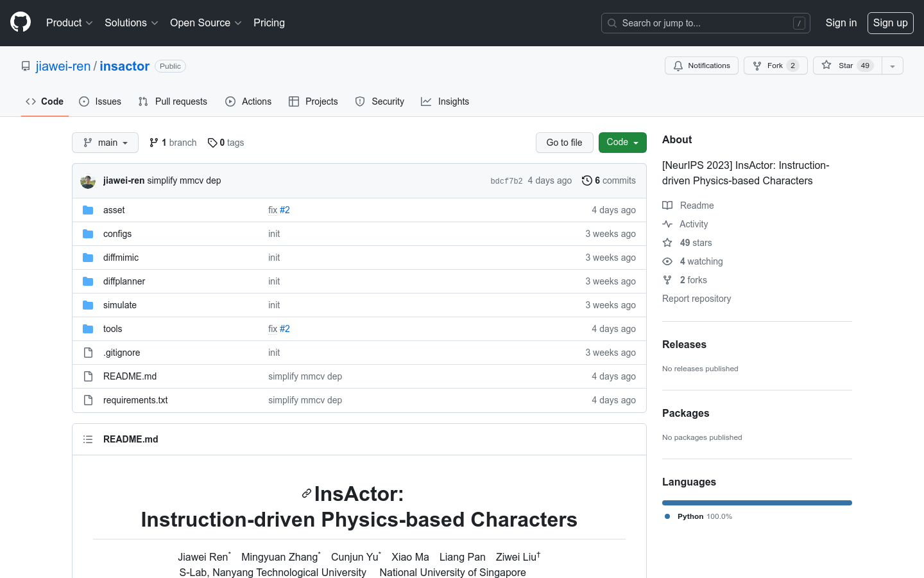The image size is (924, 578).
Task: Click the .gitignore file icon
Action: pyautogui.click(x=88, y=353)
